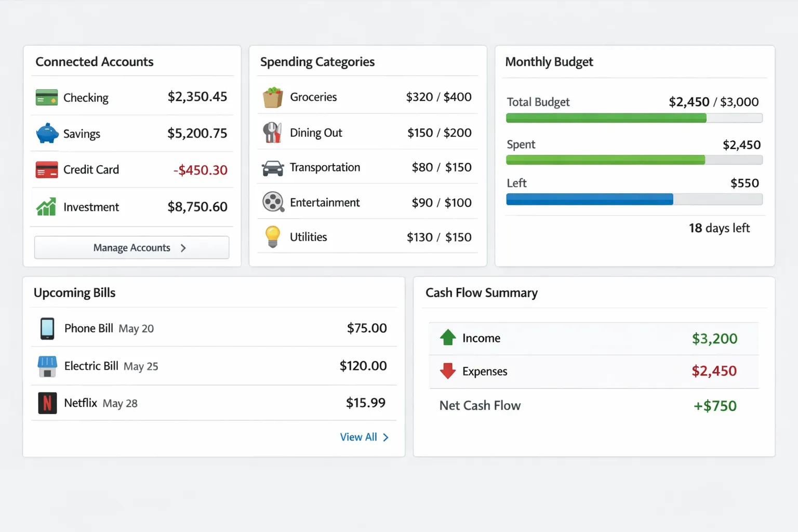Expand the View All chevron arrow
Viewport: 798px width, 532px height.
[384, 437]
